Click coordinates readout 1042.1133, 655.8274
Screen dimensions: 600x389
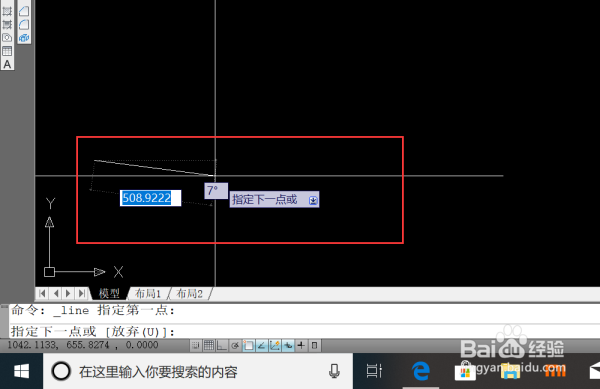pos(83,345)
